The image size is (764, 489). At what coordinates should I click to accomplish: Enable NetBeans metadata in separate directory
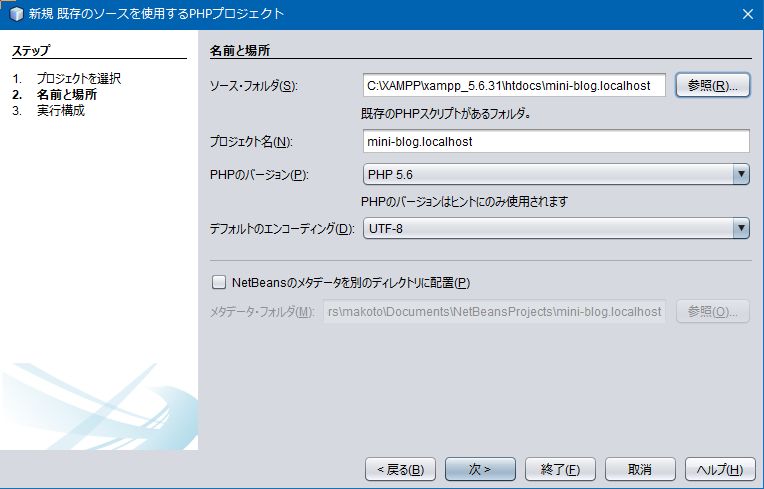219,282
